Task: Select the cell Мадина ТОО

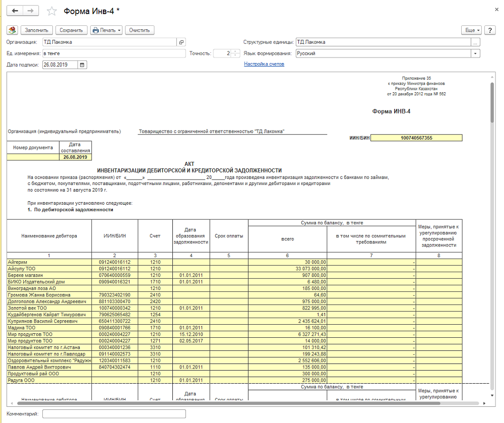Action: click(49, 328)
